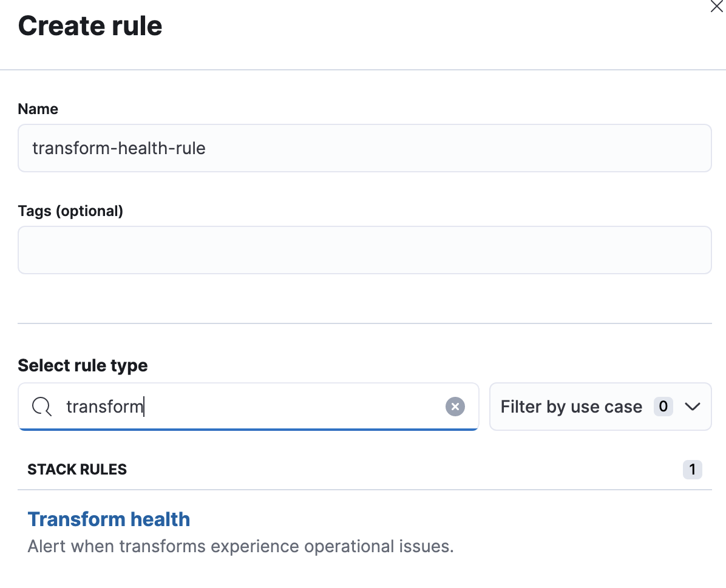Click the STACK RULES count badge showing 1

692,469
